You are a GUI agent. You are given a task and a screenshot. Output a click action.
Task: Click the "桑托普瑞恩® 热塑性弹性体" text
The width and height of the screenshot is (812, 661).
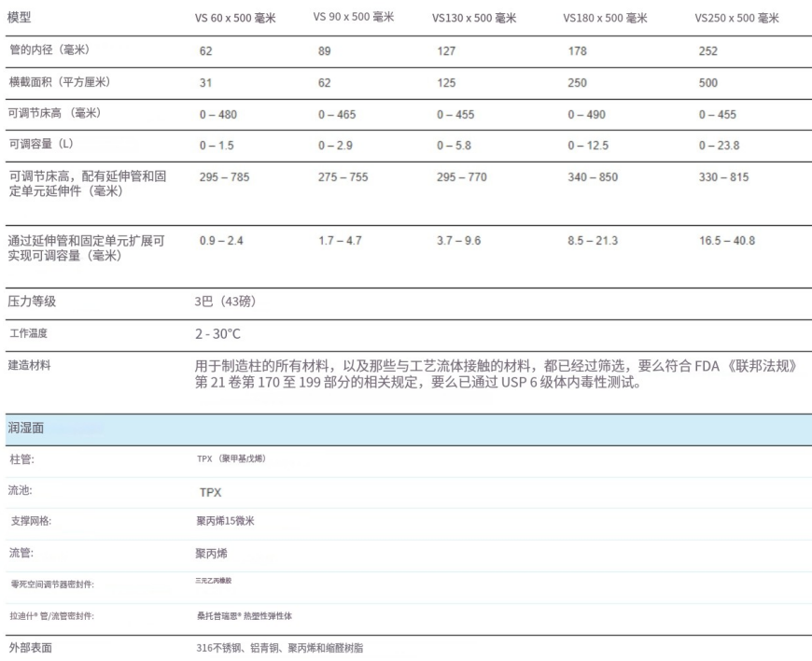245,615
